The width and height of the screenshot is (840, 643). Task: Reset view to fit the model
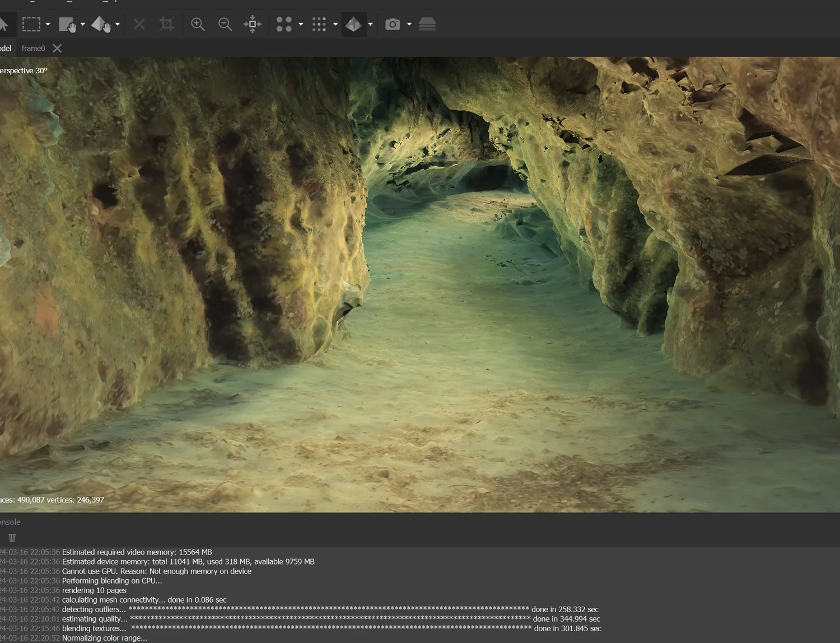[x=252, y=24]
